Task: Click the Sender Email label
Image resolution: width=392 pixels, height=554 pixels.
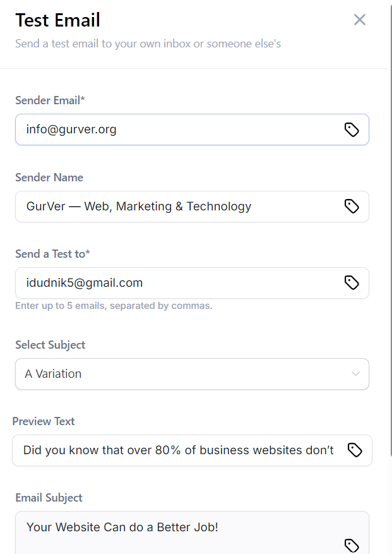Action: point(50,100)
